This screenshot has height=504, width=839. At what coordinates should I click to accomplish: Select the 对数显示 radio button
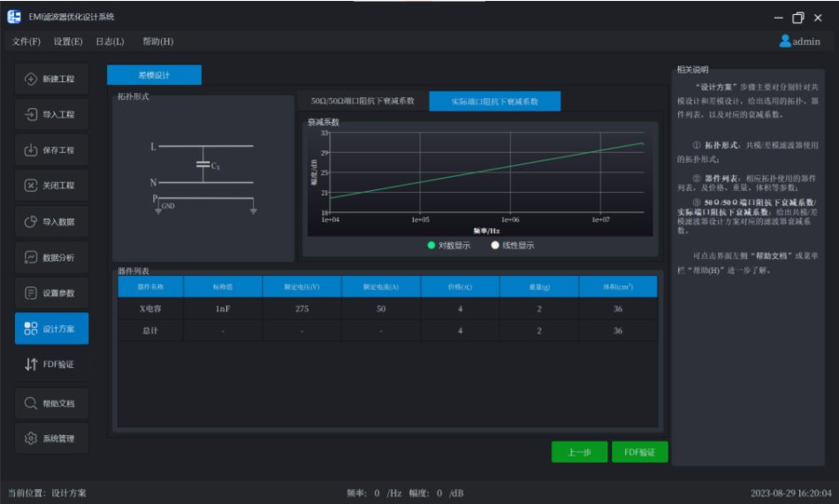[431, 245]
